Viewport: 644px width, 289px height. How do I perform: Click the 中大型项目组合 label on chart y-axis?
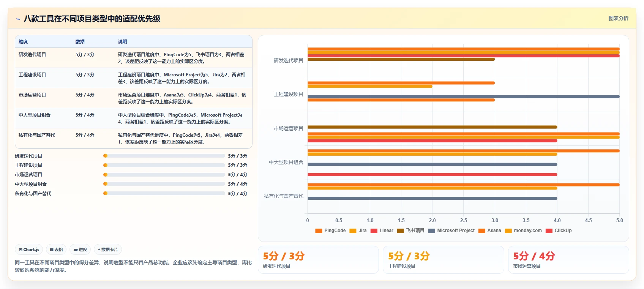(286, 162)
